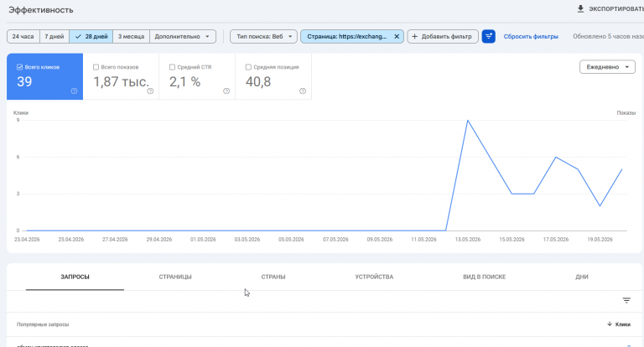Screen dimensions: 644x347
Task: Switch to the Устройства tab
Action: pyautogui.click(x=374, y=277)
